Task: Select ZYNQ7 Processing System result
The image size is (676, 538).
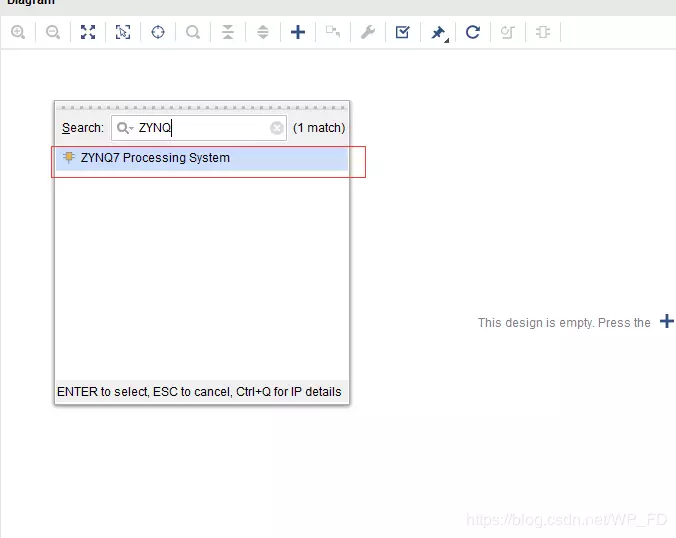Action: pyautogui.click(x=202, y=158)
